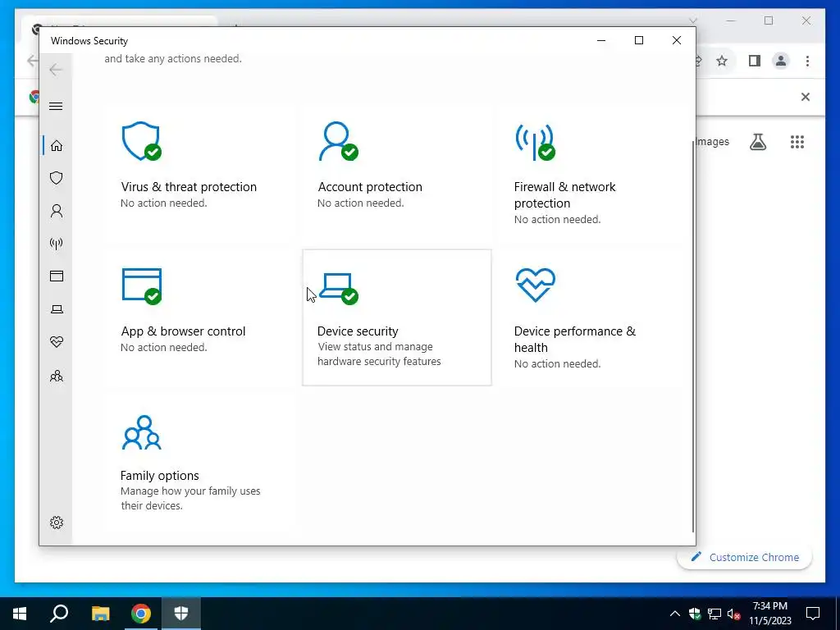This screenshot has height=630, width=840.
Task: Click the Windows Security vertical scrollbar
Action: (694, 335)
